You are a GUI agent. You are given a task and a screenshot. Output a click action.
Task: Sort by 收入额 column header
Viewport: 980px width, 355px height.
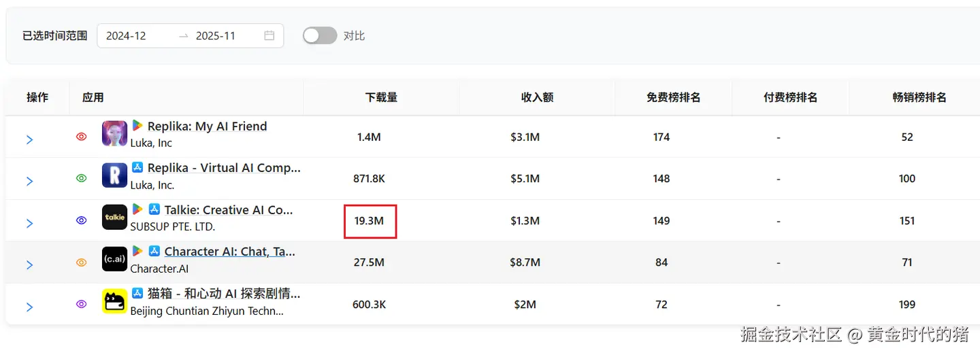pos(537,97)
